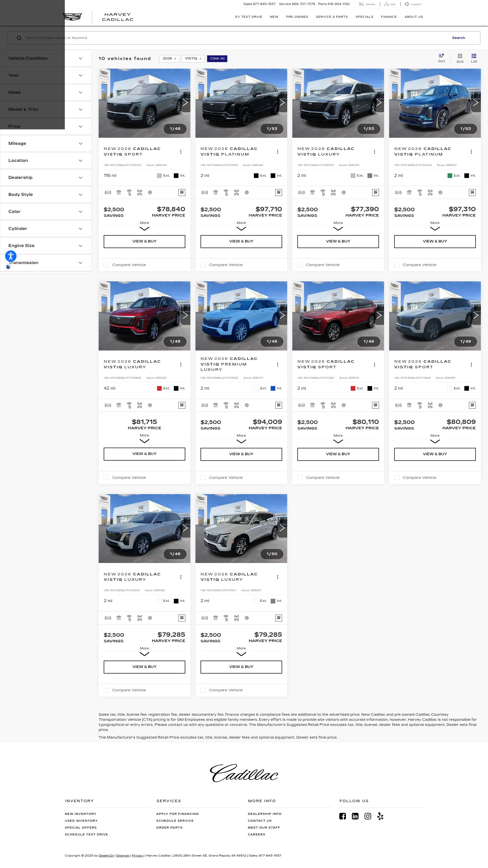
Task: Check Compare Vehicle for $77,390 Vistiq Luxury
Action: coord(300,265)
